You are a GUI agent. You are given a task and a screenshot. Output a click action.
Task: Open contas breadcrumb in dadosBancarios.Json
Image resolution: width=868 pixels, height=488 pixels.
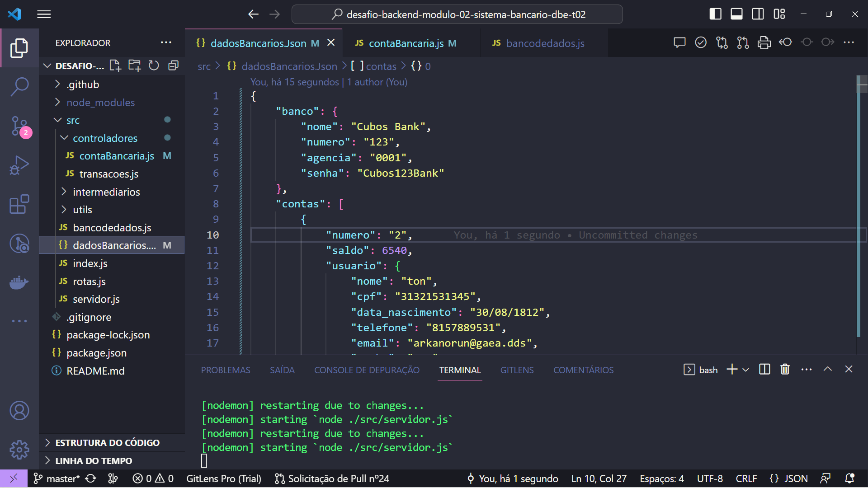tap(381, 66)
